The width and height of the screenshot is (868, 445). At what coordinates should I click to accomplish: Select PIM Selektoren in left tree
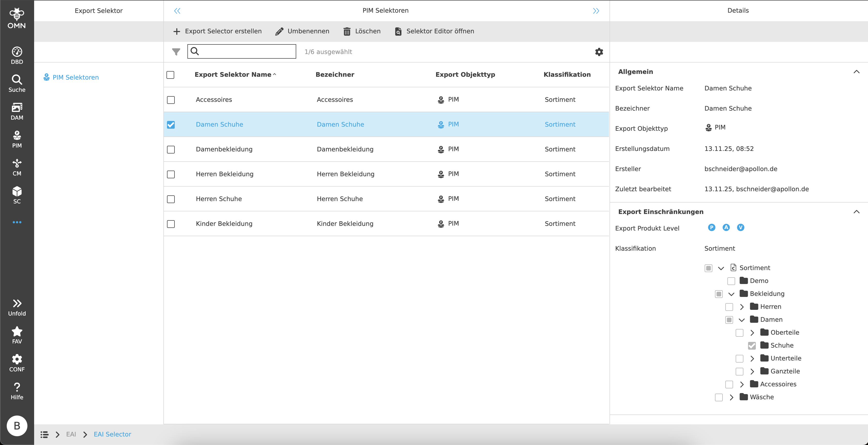point(75,78)
